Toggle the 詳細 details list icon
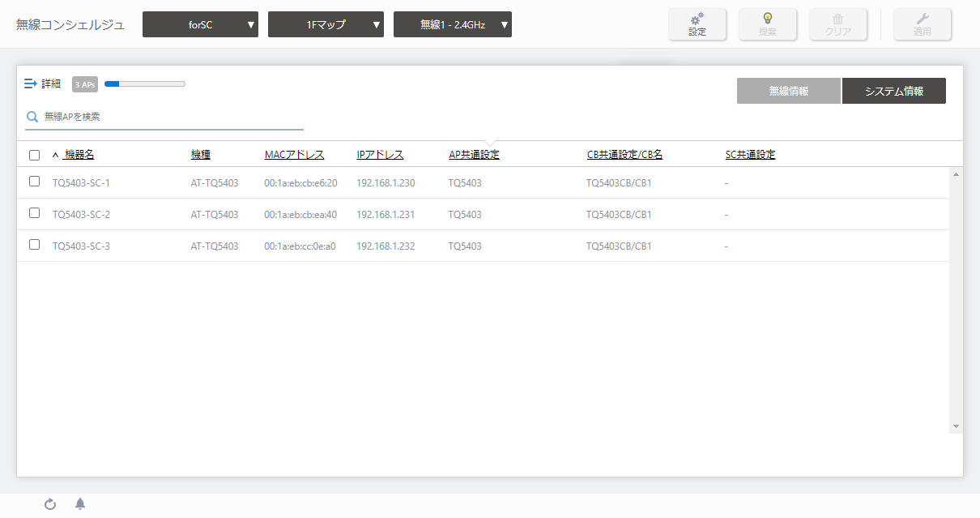 [x=31, y=83]
